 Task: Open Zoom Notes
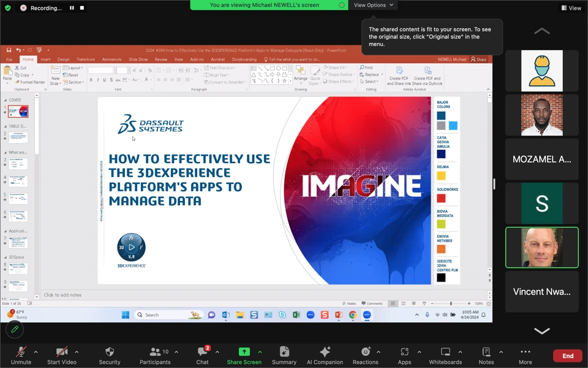486,356
